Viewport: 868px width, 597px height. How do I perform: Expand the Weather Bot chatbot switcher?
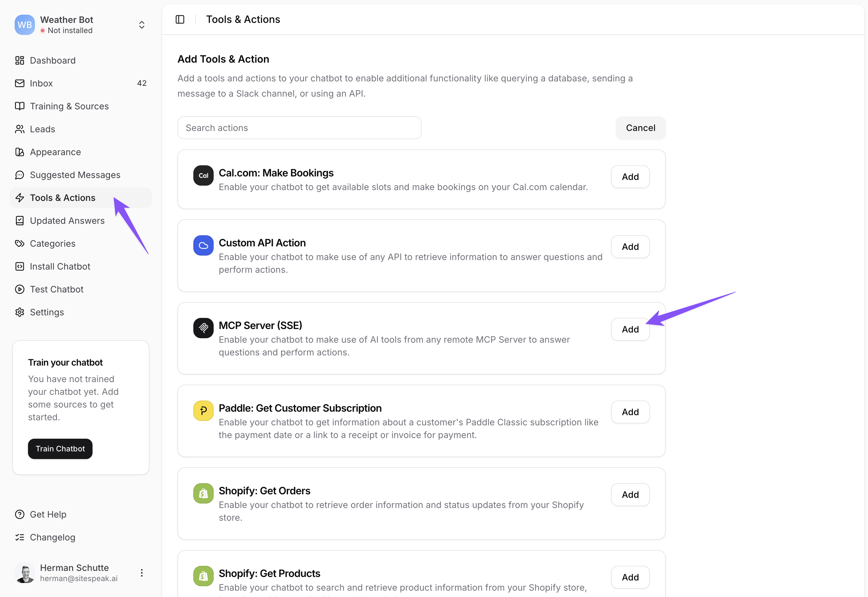[x=142, y=25]
